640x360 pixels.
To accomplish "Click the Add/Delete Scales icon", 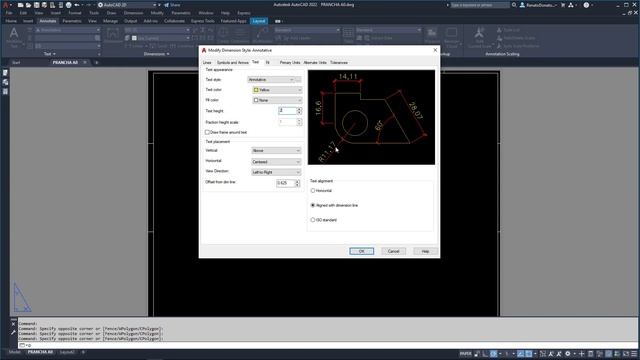I will click(499, 38).
